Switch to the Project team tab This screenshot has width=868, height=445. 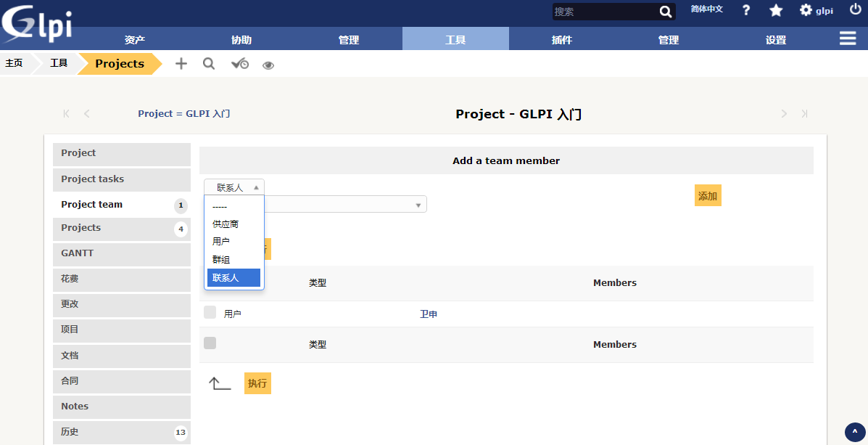click(x=122, y=205)
